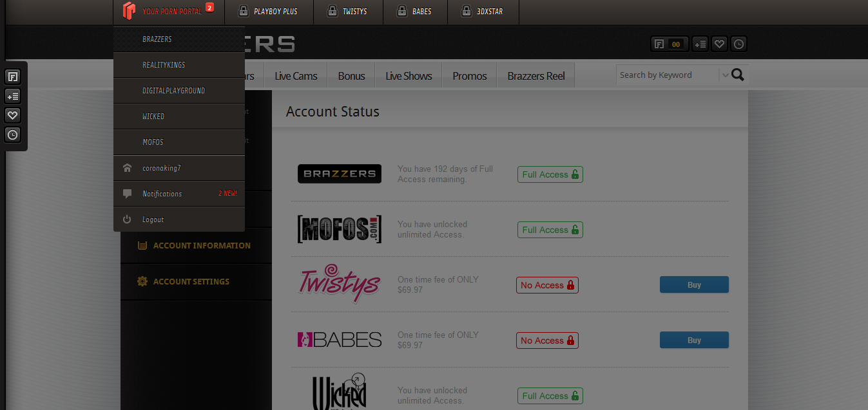Click Full Access badge in Mofos row

tap(550, 230)
